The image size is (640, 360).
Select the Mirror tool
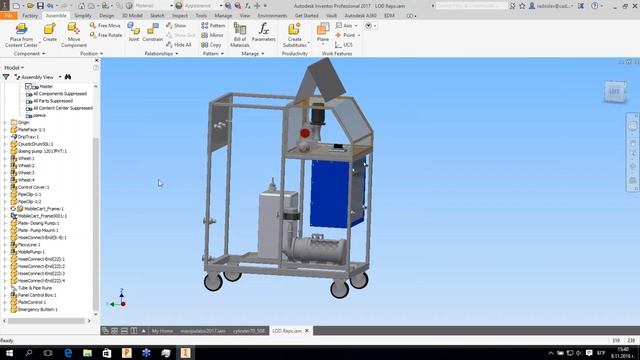pyautogui.click(x=212, y=35)
